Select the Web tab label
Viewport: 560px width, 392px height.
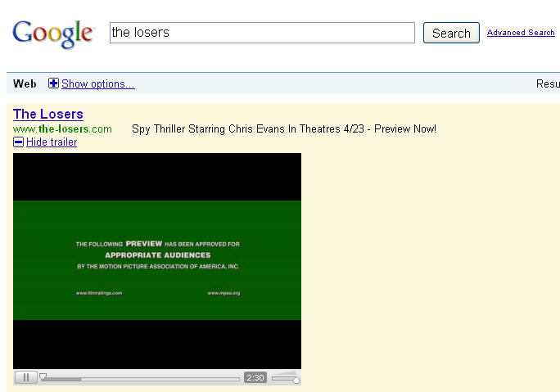click(25, 83)
